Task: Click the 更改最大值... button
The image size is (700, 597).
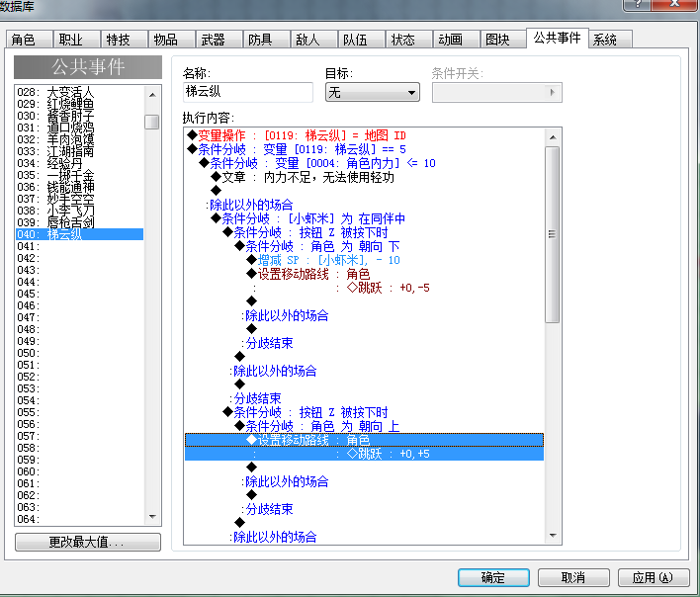Action: coord(87,542)
